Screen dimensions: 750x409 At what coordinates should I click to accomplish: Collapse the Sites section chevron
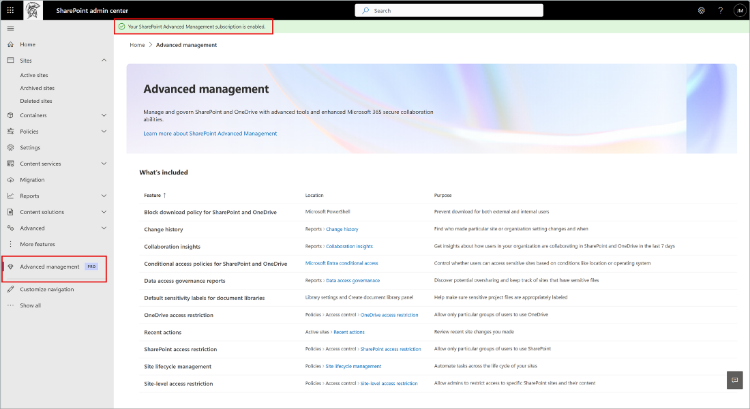click(x=104, y=60)
